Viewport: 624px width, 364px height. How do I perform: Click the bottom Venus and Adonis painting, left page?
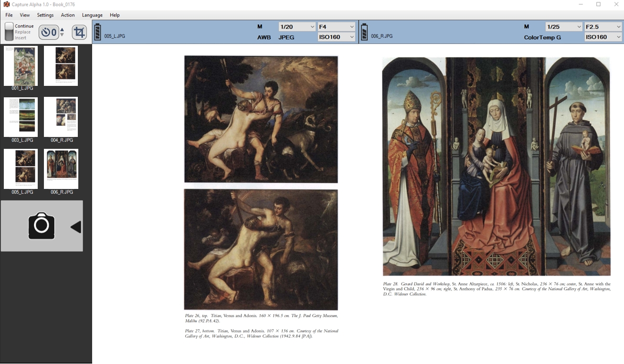[x=261, y=250]
